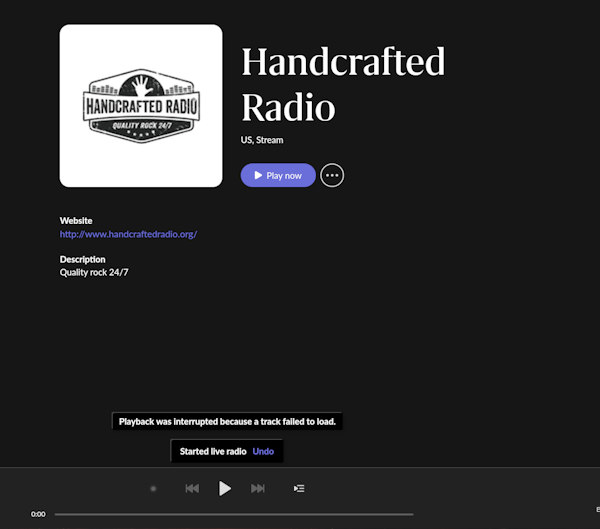Click the Handcrafted Radio logo artwork
The image size is (600, 529).
141,106
